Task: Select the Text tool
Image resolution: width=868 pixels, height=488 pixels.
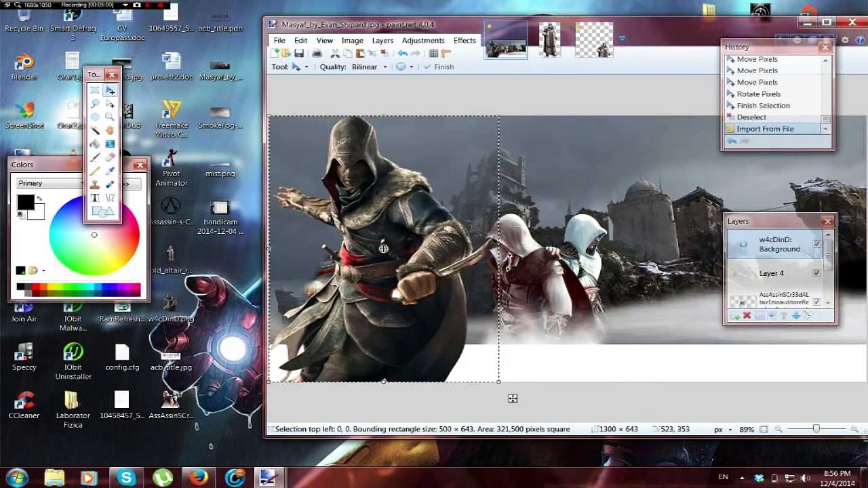Action: click(x=95, y=198)
